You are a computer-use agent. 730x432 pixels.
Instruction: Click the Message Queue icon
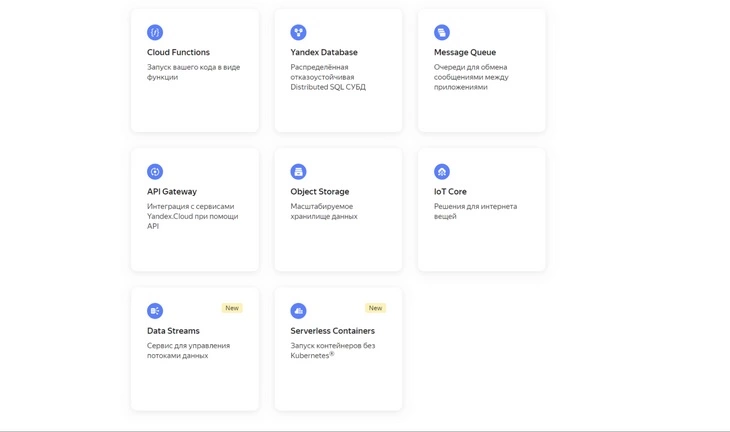(442, 32)
